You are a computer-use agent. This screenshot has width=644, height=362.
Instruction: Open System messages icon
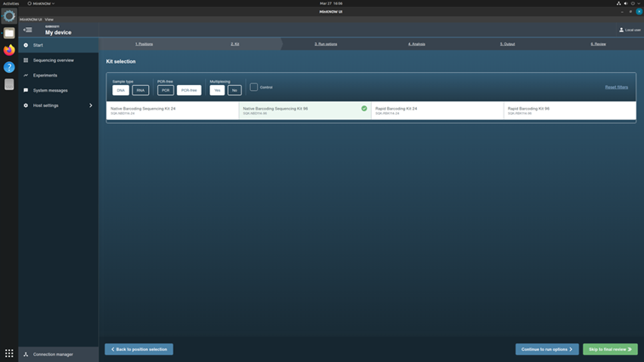pos(26,90)
